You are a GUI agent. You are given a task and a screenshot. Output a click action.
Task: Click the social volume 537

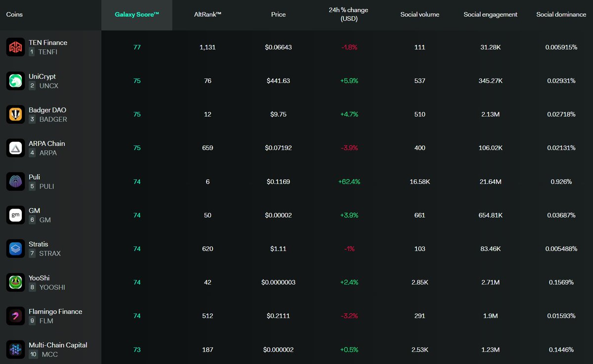point(420,81)
